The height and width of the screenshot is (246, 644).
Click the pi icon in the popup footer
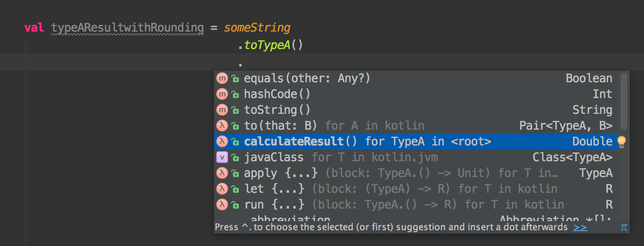624,227
